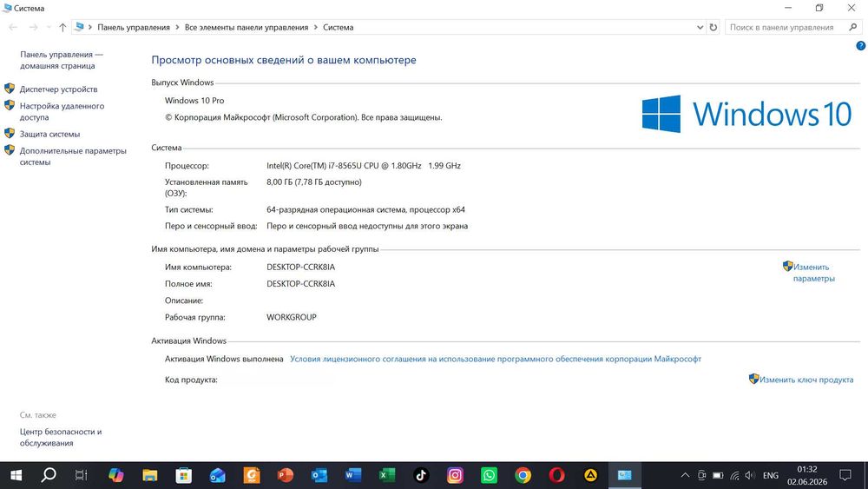Open Task View on the taskbar
The width and height of the screenshot is (868, 489).
point(82,475)
